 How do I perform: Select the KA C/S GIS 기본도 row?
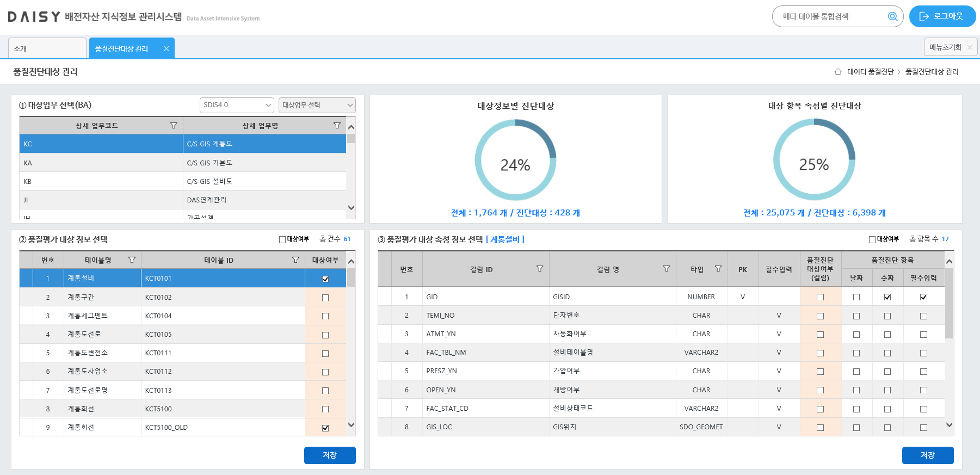coord(183,163)
